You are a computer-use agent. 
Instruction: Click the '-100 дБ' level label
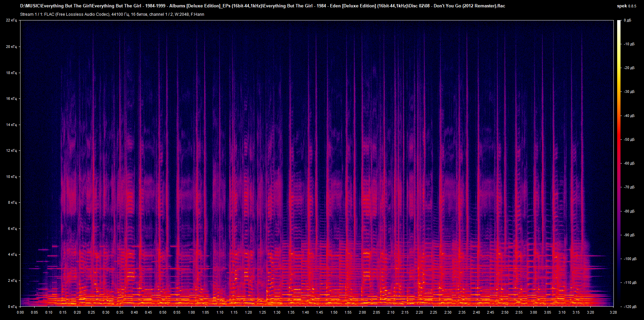[x=630, y=259]
